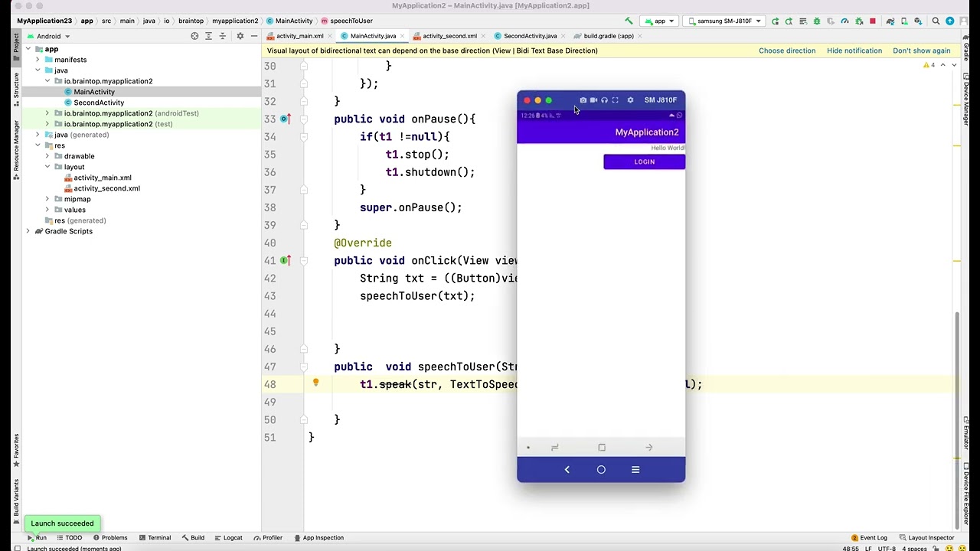Viewport: 980px width, 551px height.
Task: Click the Debug app bug icon
Action: point(817,21)
